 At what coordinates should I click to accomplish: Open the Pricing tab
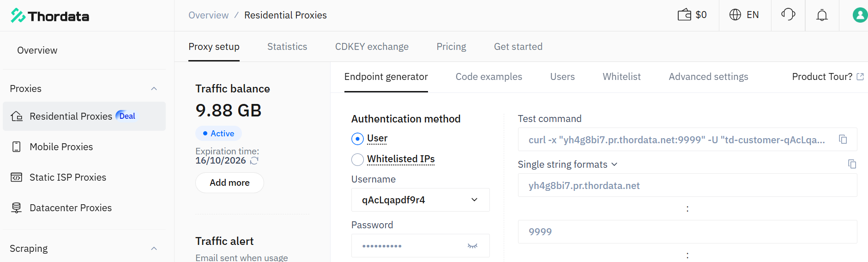coord(451,47)
